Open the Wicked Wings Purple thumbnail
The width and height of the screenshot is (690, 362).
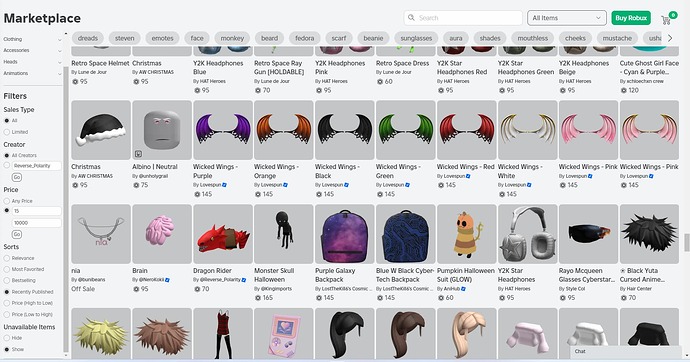[223, 130]
